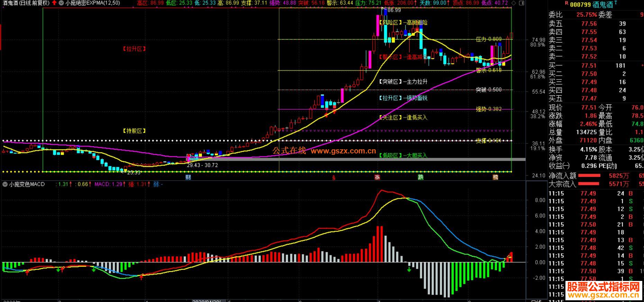Click the 财 event marker on timeline
644x302 pixels.
188,177
